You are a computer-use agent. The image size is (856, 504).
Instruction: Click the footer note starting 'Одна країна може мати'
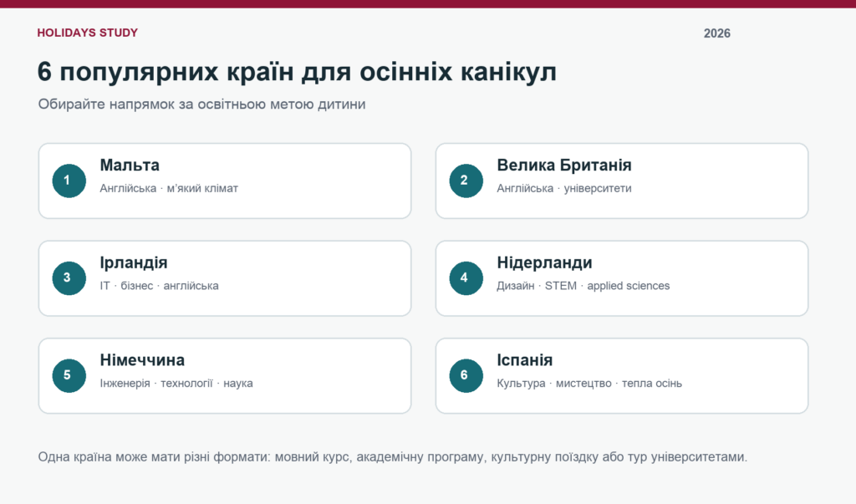(393, 457)
